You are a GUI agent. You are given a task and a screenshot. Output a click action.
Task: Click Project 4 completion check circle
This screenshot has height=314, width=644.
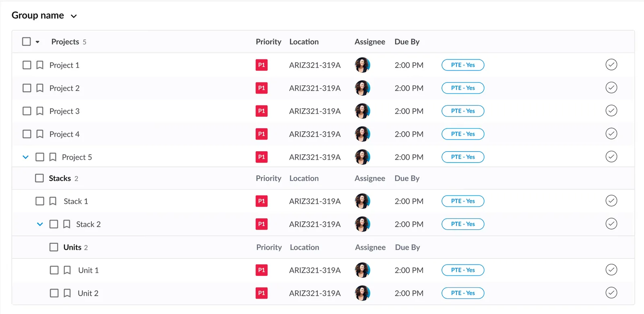click(611, 133)
